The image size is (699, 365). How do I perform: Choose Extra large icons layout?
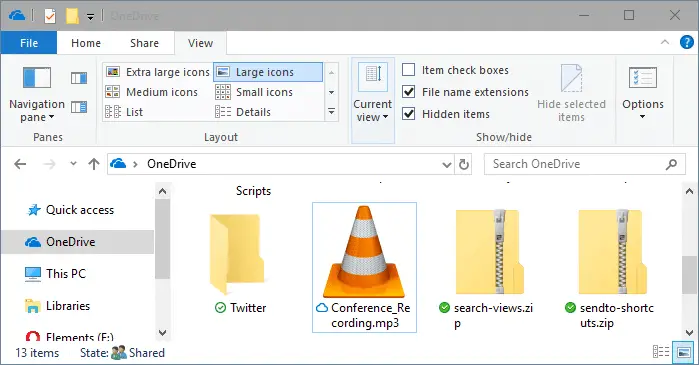tap(158, 72)
